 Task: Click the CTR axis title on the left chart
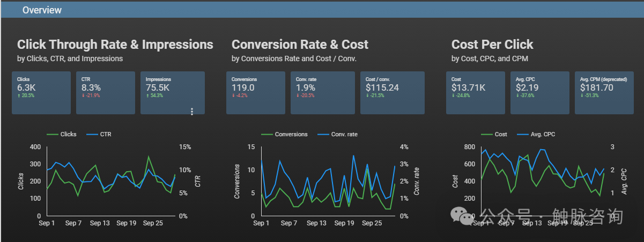pos(197,181)
